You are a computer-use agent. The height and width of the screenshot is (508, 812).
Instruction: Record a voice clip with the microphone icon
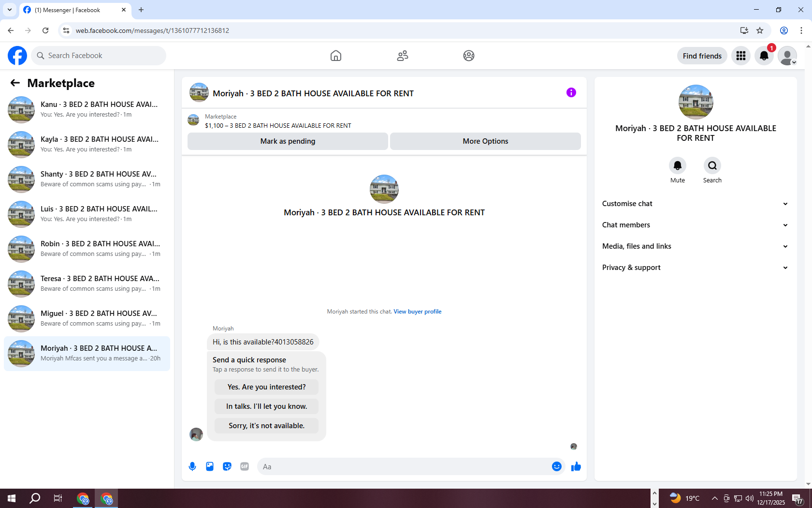(x=192, y=466)
